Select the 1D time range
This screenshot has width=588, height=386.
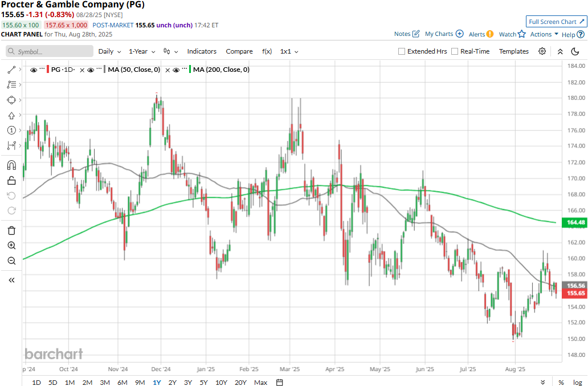click(x=36, y=382)
